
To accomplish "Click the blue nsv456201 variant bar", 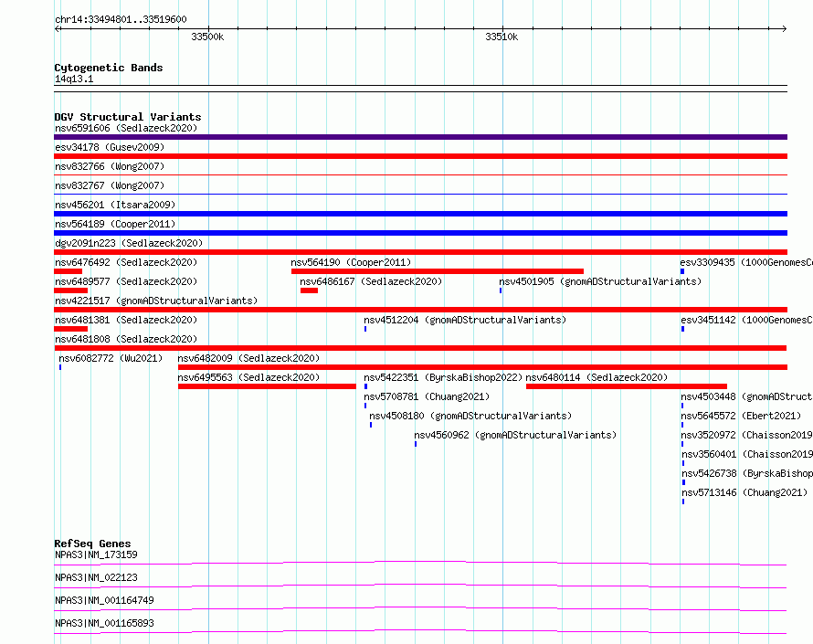I will pyautogui.click(x=420, y=214).
